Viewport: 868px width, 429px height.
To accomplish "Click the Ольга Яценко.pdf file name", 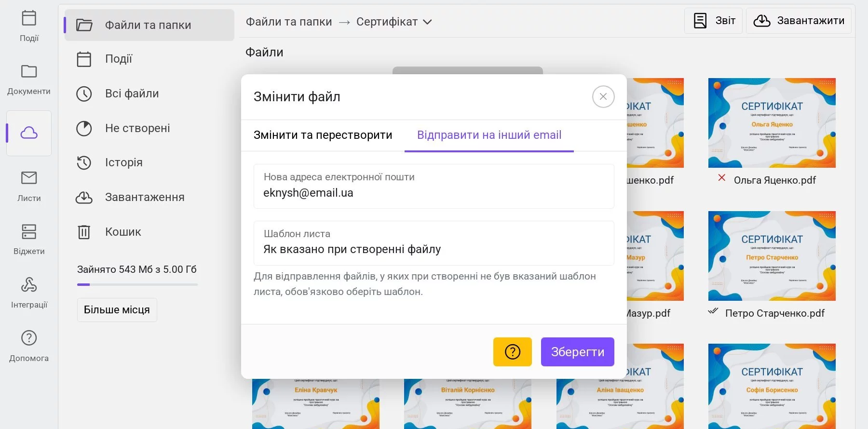I will point(775,180).
